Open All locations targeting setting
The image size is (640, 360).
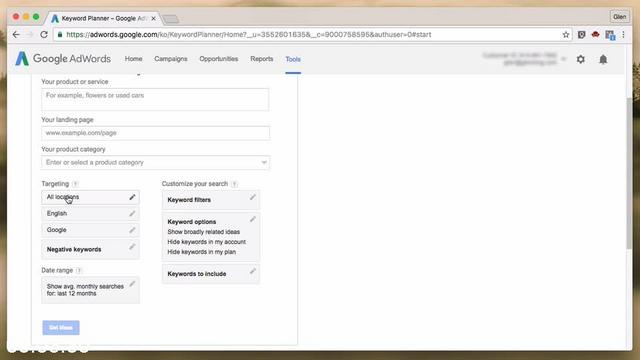(90, 197)
